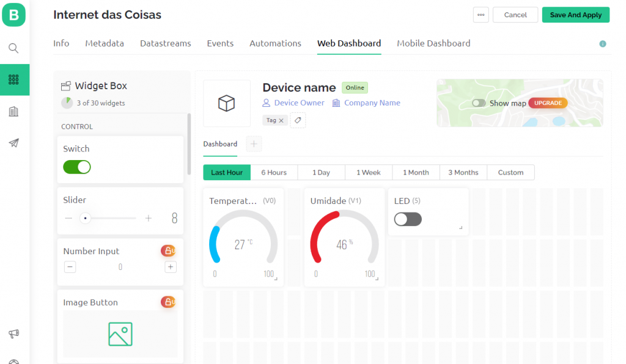Click the Device name heading
This screenshot has height=364, width=626.
tap(299, 88)
